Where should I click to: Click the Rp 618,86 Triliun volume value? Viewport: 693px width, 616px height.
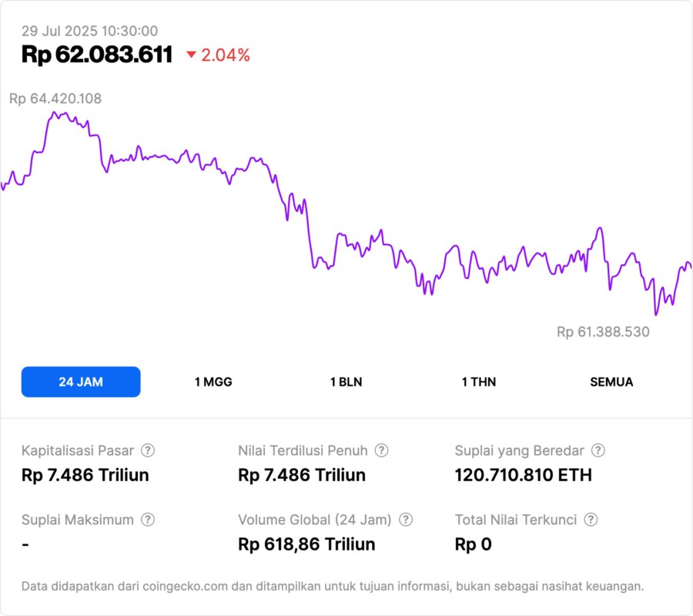(x=306, y=544)
